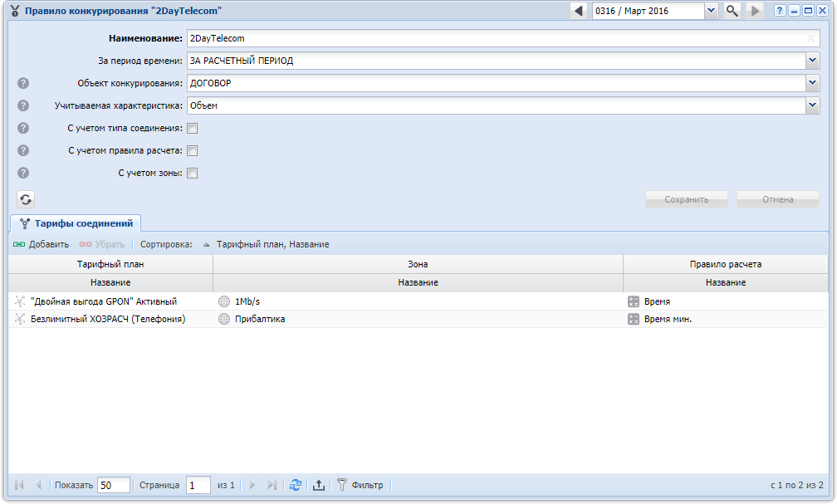The image size is (837, 504).
Task: Click the 1Mb/s zone cell
Action: pyautogui.click(x=418, y=301)
